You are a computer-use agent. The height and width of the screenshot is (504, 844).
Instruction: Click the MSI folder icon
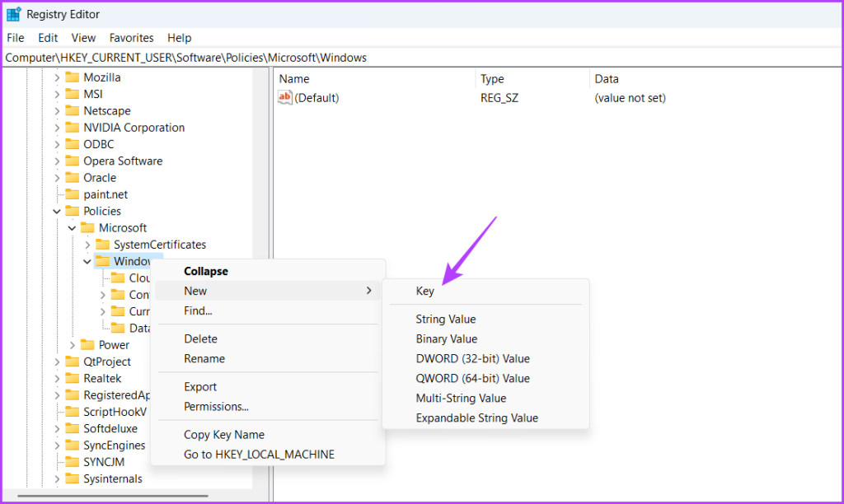point(73,94)
